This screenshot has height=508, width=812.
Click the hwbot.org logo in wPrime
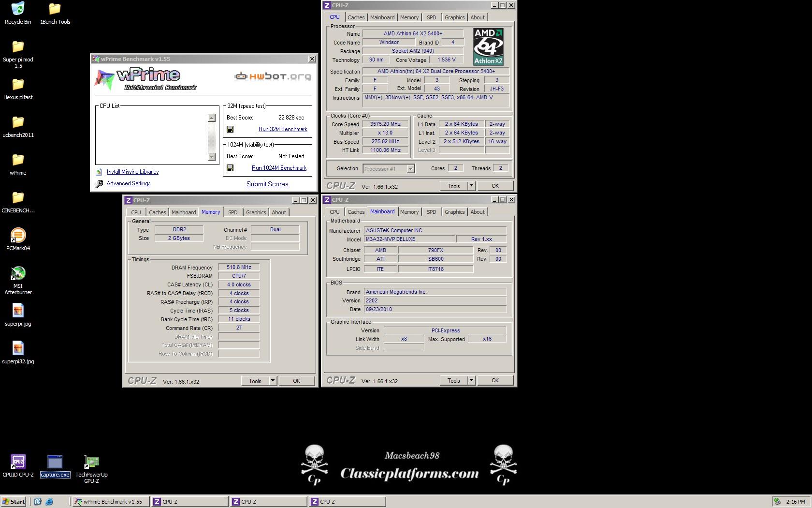tap(273, 76)
